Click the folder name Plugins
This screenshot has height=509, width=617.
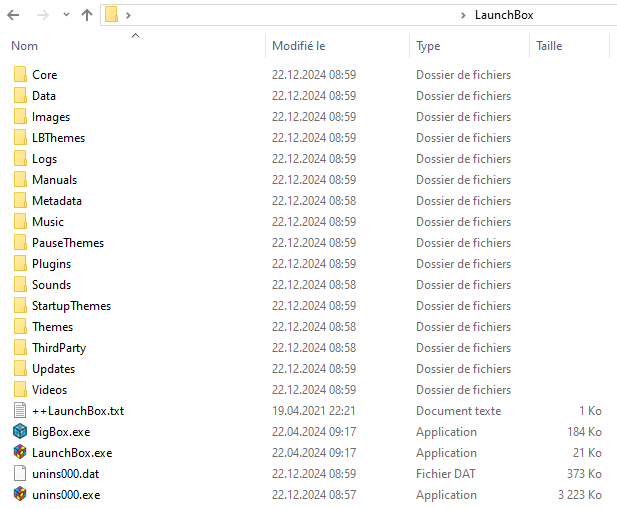click(x=51, y=264)
